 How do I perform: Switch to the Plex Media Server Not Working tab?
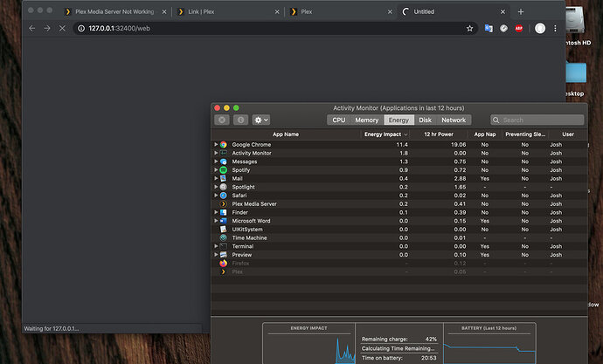[114, 12]
